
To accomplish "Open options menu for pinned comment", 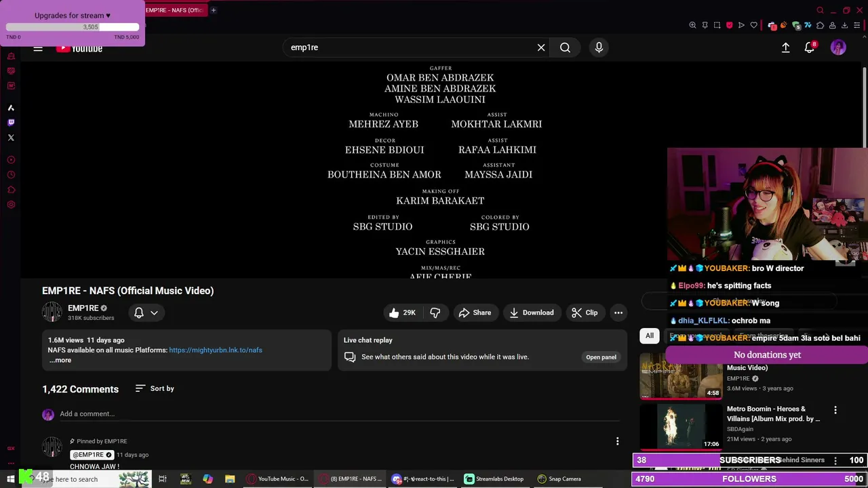I will tap(617, 441).
